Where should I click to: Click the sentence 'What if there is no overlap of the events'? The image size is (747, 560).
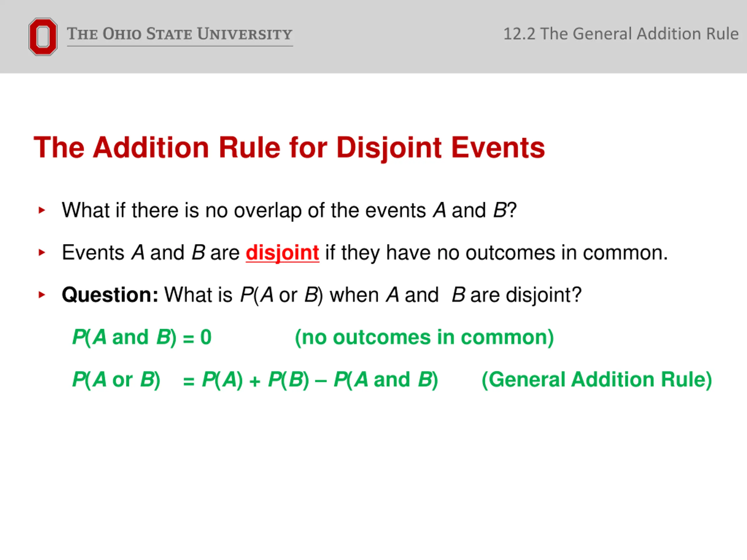tap(244, 211)
